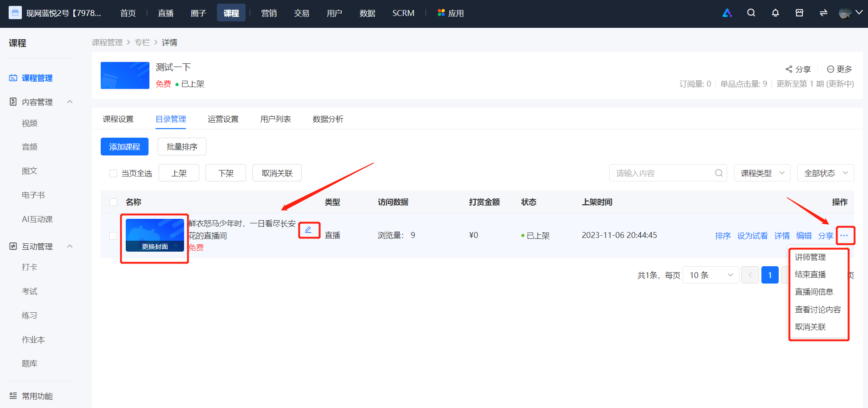
Task: Click the course cover thumbnail 更换封面
Action: (x=155, y=235)
